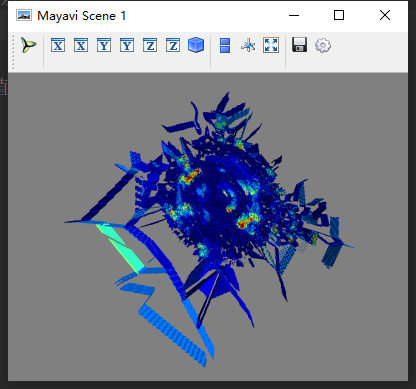Select the first Y axis view button

[x=104, y=45]
